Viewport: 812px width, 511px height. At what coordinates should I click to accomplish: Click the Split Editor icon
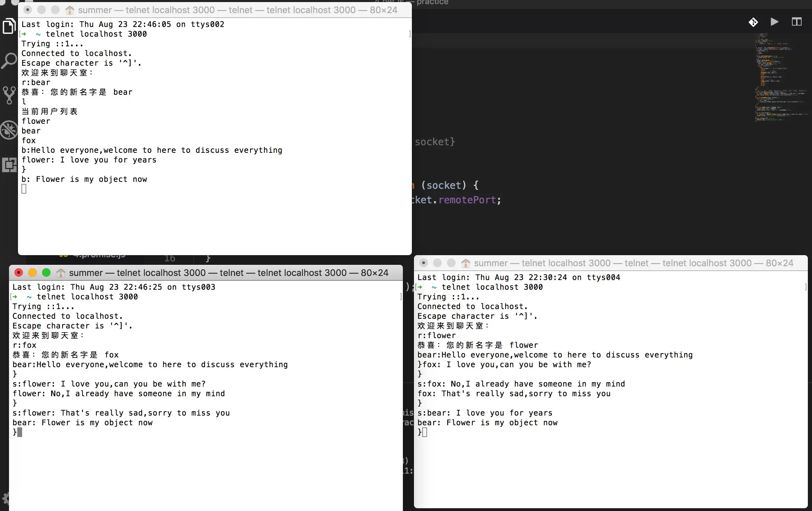point(796,22)
